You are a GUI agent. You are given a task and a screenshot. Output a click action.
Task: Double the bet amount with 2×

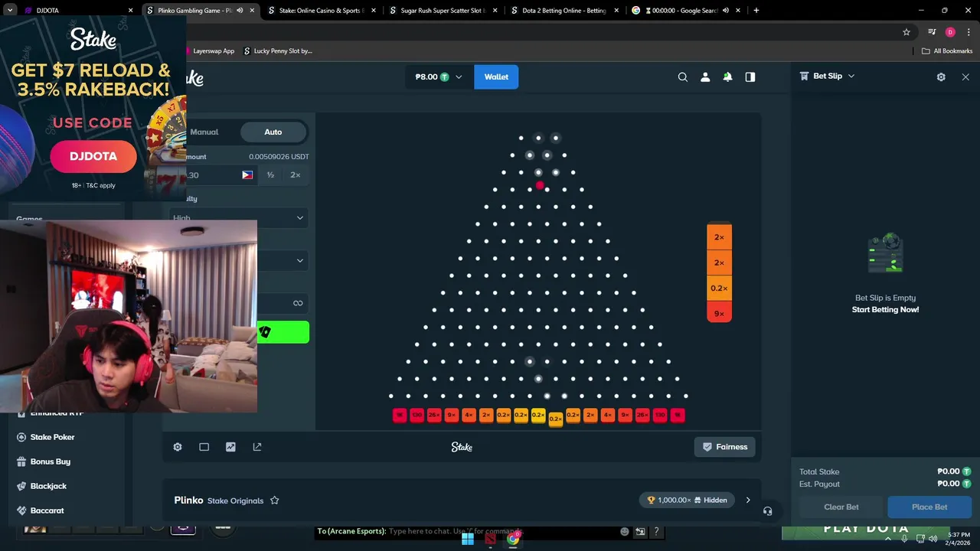coord(296,175)
